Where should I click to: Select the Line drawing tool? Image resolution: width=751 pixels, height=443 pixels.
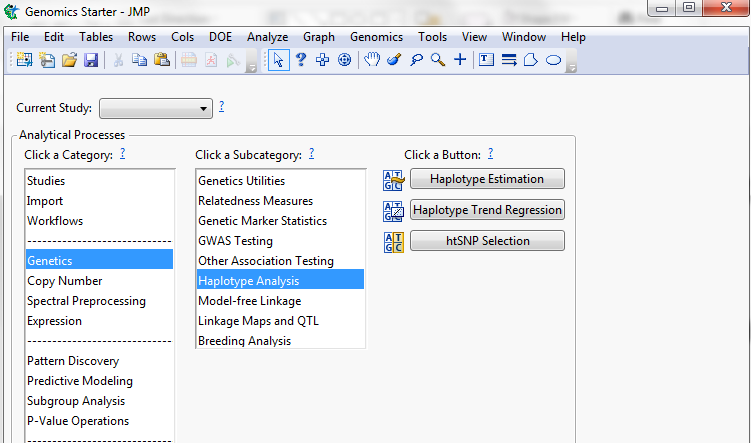click(x=509, y=60)
